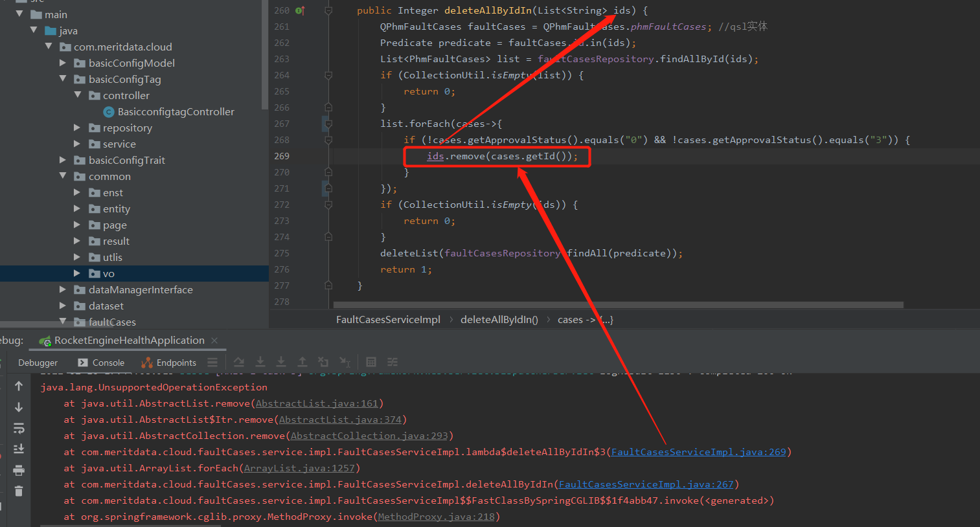980x527 pixels.
Task: Open the FaultCasesServiceImpl.java:267 link
Action: tap(646, 484)
